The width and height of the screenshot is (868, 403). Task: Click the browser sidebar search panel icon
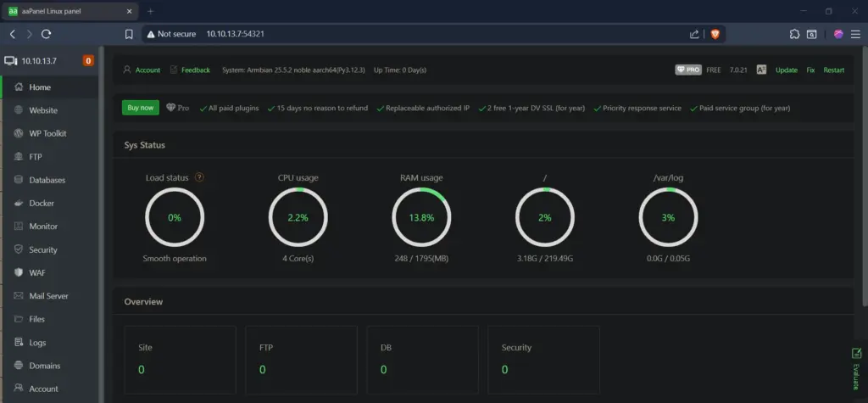[x=811, y=34]
